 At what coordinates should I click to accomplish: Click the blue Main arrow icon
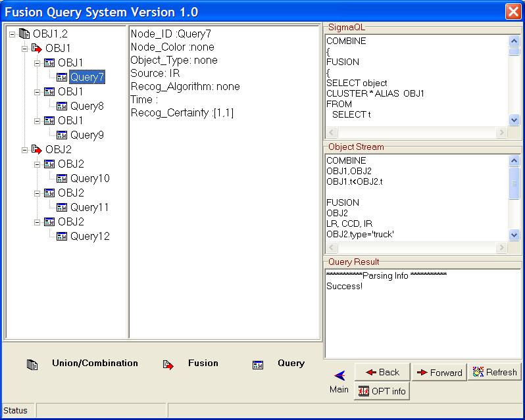(339, 375)
